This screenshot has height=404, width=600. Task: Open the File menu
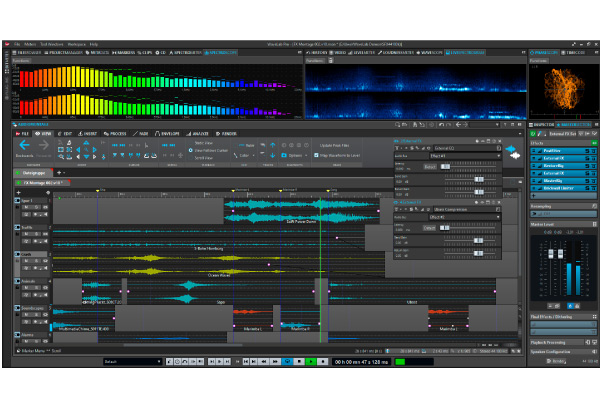(x=17, y=44)
